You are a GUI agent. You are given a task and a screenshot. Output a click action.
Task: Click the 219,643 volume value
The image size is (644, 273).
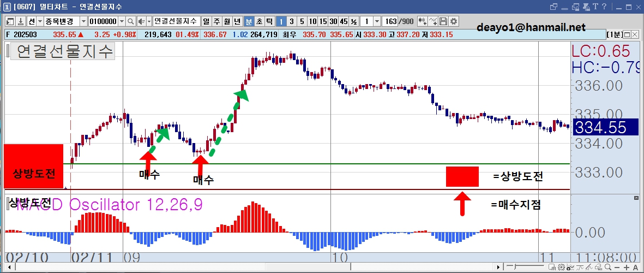(x=158, y=34)
